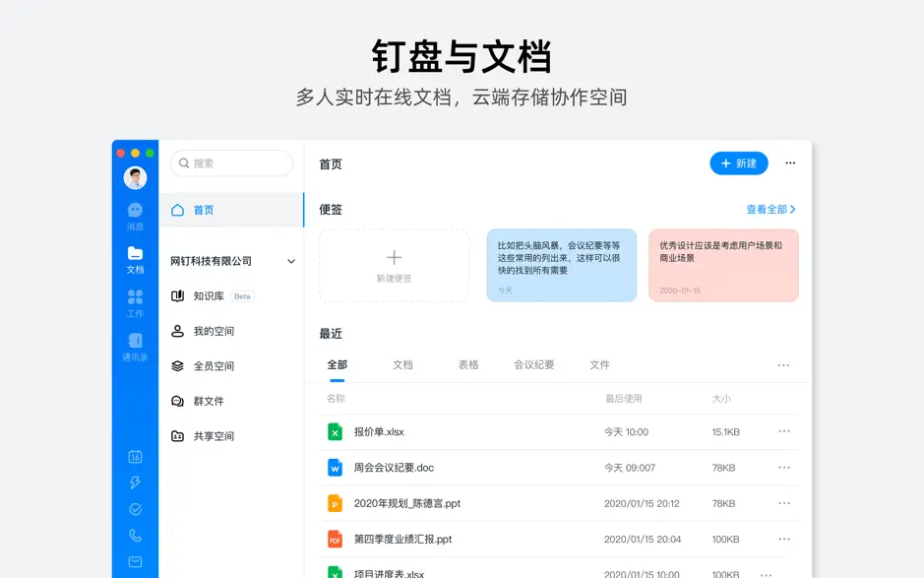Switch to the 文档 tab
This screenshot has width=924, height=578.
pyautogui.click(x=402, y=365)
